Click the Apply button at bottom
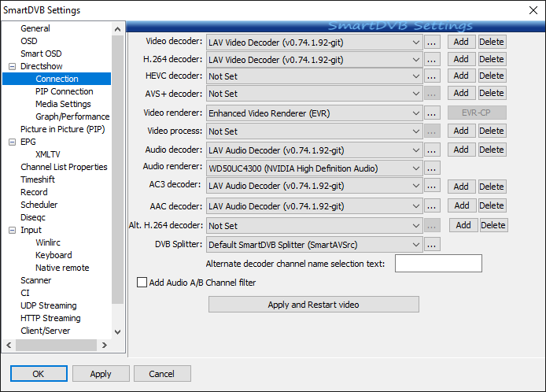 coord(101,374)
